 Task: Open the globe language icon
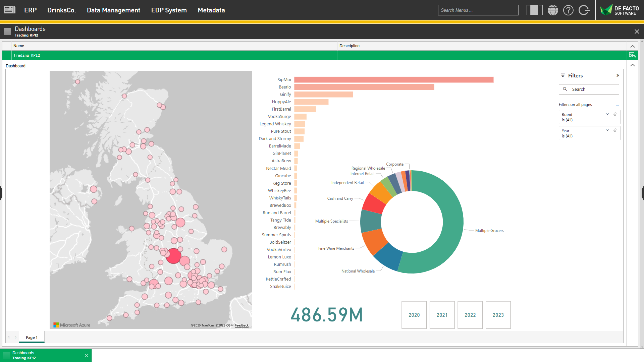click(553, 10)
